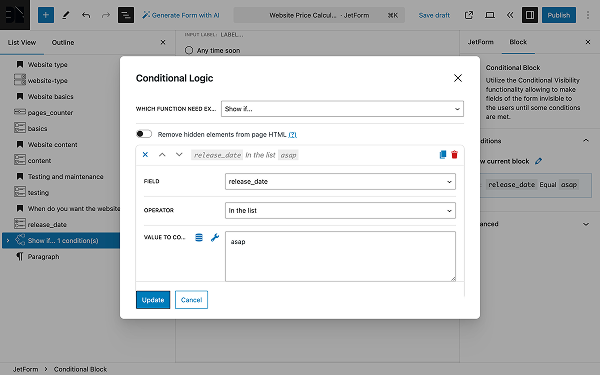Select website-type field in list
Image resolution: width=600 pixels, height=375 pixels.
pos(47,81)
